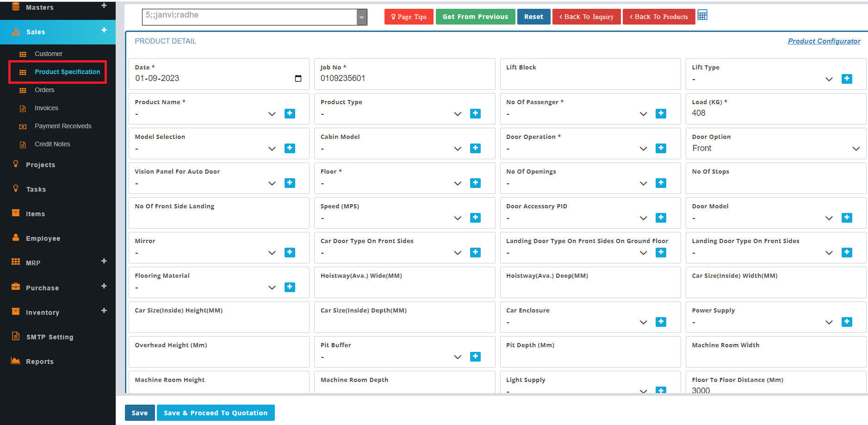This screenshot has width=868, height=425.
Task: Open the Items sidebar section
Action: [35, 214]
